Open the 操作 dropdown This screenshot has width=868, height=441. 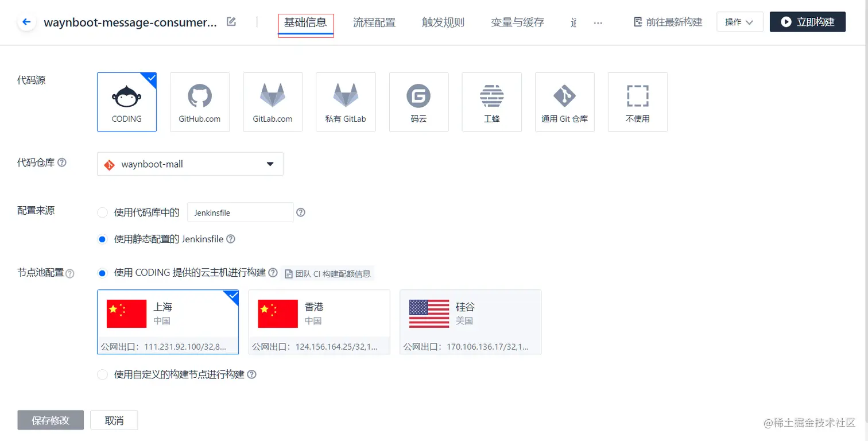739,22
